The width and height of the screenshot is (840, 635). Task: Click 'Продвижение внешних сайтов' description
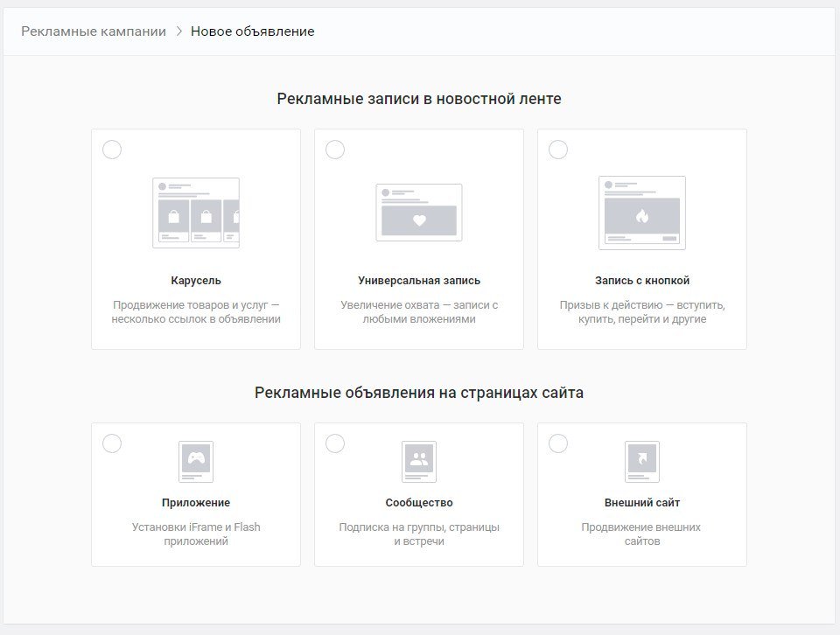(x=641, y=534)
